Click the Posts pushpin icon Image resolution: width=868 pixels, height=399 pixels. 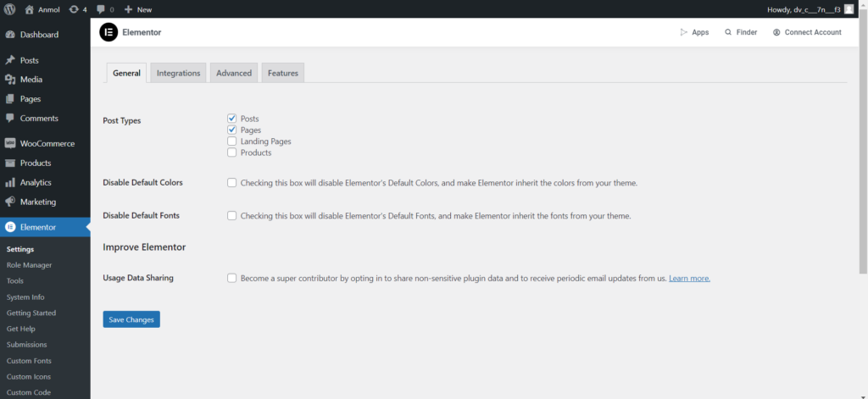[x=10, y=60]
